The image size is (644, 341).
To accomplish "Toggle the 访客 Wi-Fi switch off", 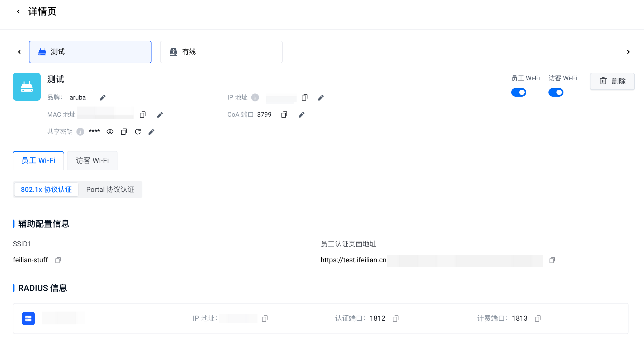I will point(556,92).
